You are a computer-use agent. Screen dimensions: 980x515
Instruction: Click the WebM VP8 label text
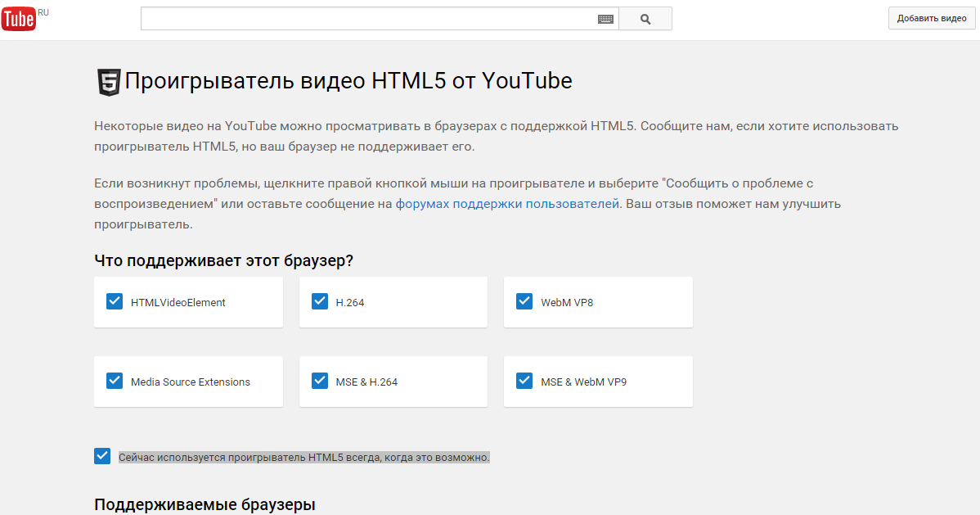[567, 303]
